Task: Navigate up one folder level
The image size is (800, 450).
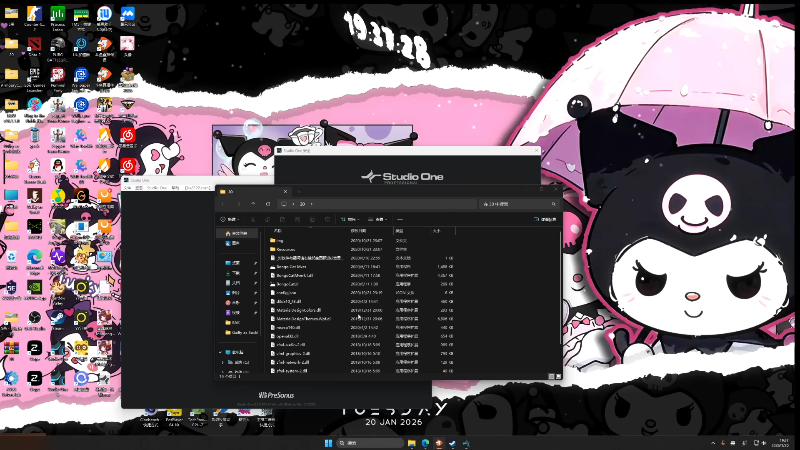Action: point(253,204)
